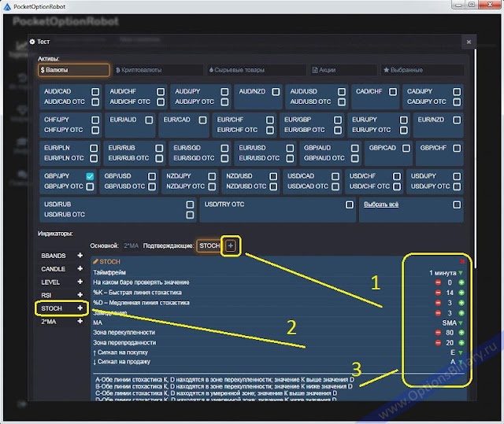The width and height of the screenshot is (504, 424).
Task: Check the CAD/JPY checkbox
Action: (457, 92)
